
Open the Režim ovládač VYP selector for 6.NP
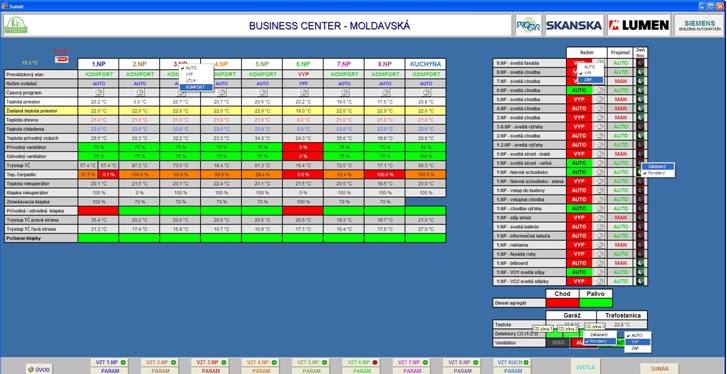(x=303, y=83)
